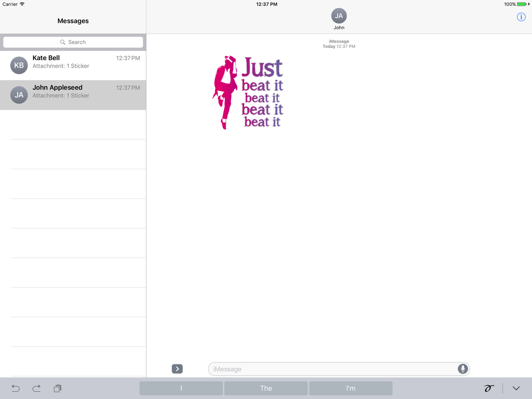This screenshot has width=532, height=399.
Task: Tap the search magnifier icon
Action: (63, 42)
